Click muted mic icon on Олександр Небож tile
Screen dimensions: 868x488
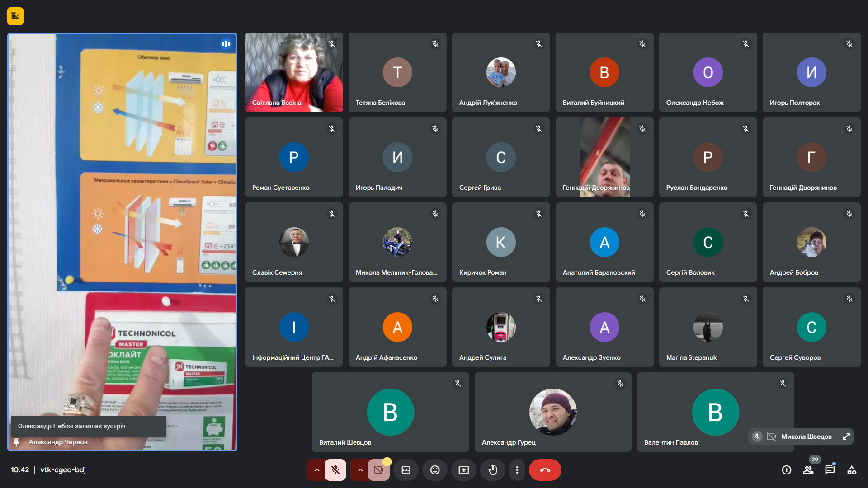[746, 44]
